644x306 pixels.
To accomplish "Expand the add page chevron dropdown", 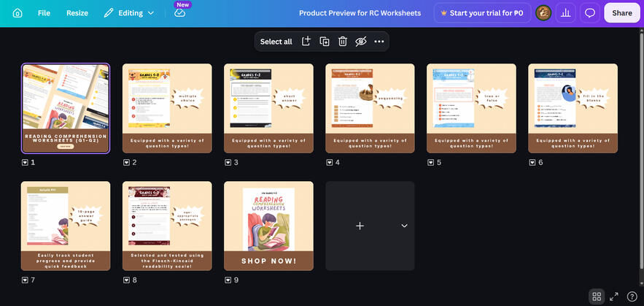I will coord(404,226).
